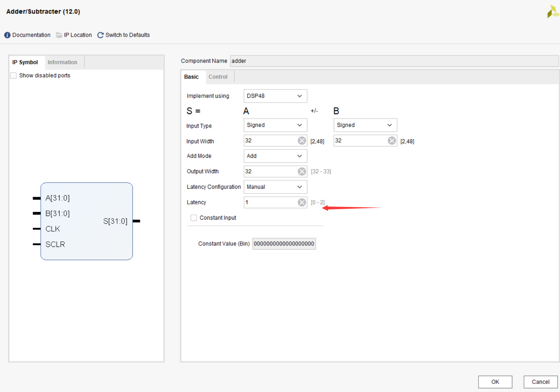
Task: Click the IP Location folder icon
Action: 59,35
